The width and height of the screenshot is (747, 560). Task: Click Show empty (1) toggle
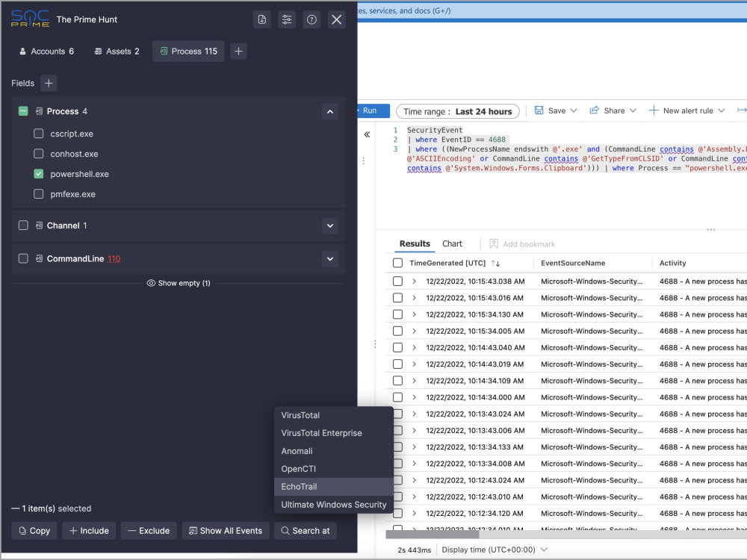click(179, 283)
